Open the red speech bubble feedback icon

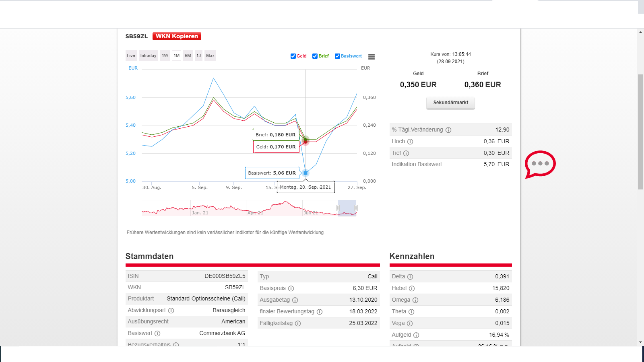click(541, 164)
